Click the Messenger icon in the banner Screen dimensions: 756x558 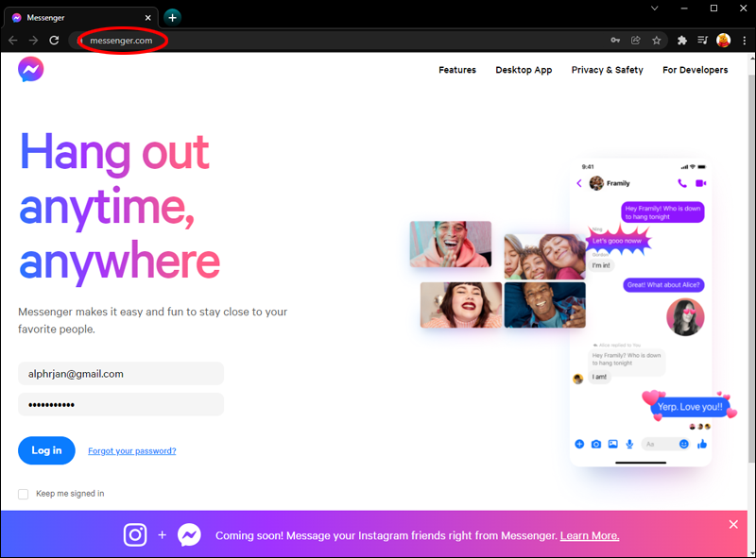point(189,535)
